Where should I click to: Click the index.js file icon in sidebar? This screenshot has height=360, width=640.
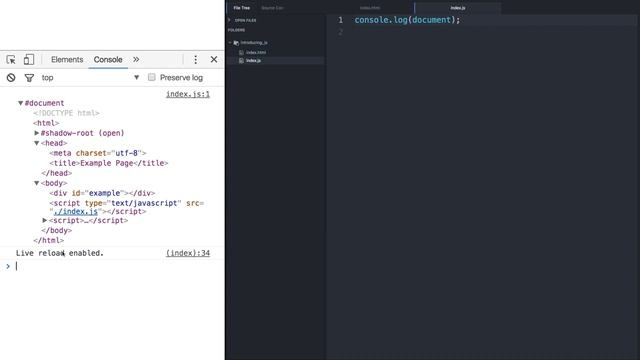click(241, 60)
